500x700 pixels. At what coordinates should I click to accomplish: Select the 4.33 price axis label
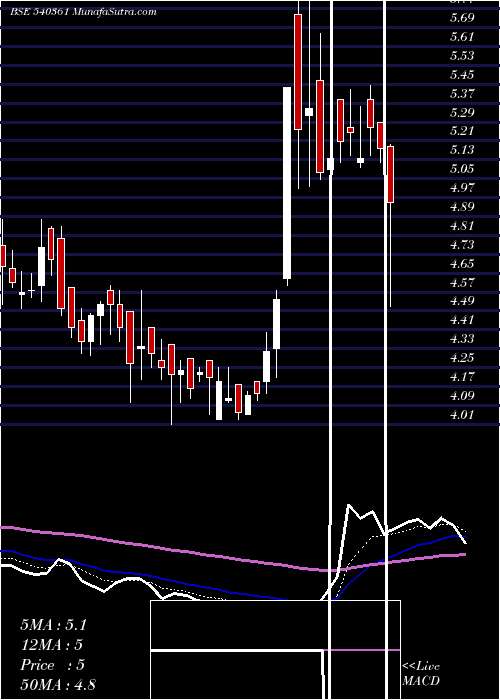click(462, 339)
